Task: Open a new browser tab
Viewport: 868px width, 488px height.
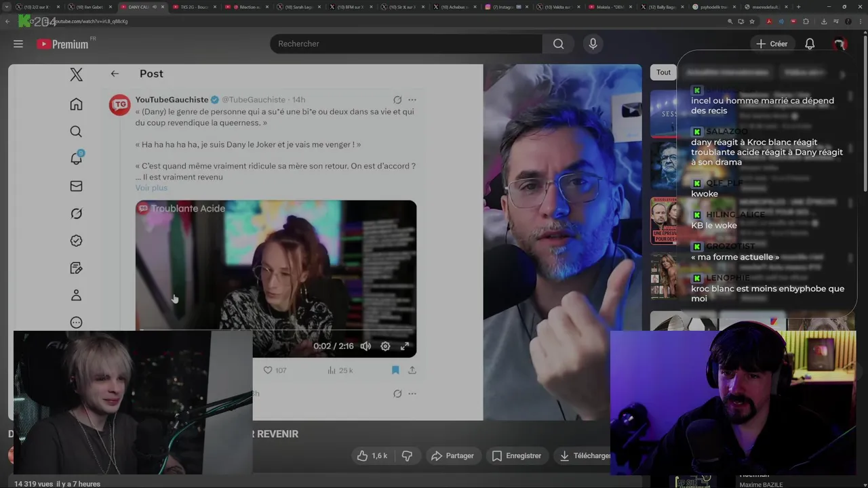Action: click(x=798, y=7)
